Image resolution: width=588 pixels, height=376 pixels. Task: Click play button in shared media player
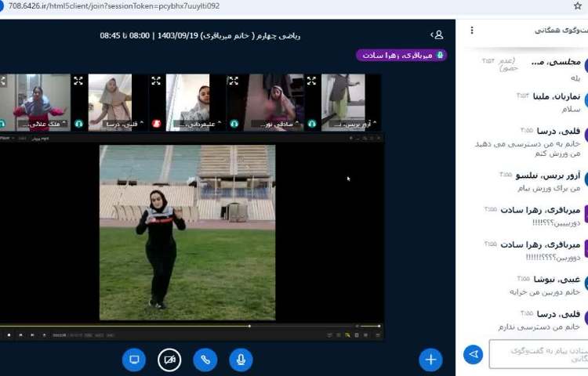point(44,334)
